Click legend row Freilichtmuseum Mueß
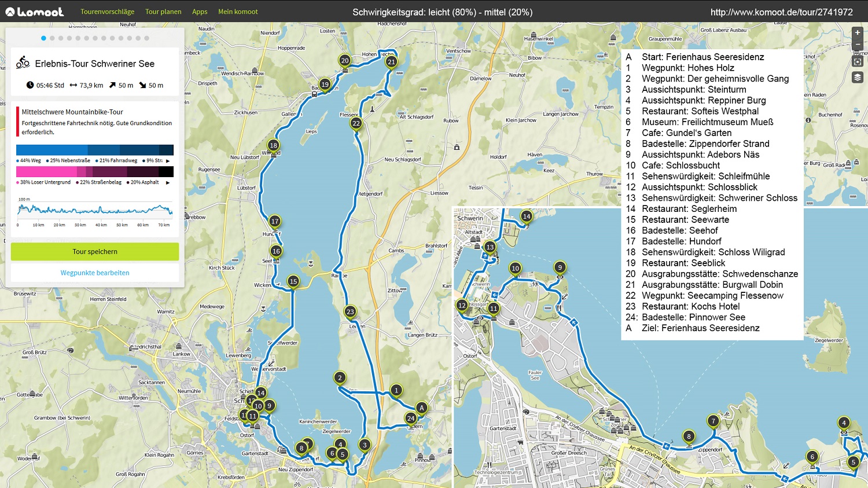This screenshot has width=868, height=488. 700,122
